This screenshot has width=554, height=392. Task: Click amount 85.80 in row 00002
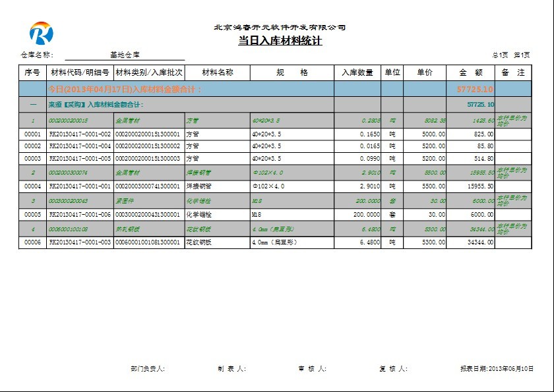[485, 146]
